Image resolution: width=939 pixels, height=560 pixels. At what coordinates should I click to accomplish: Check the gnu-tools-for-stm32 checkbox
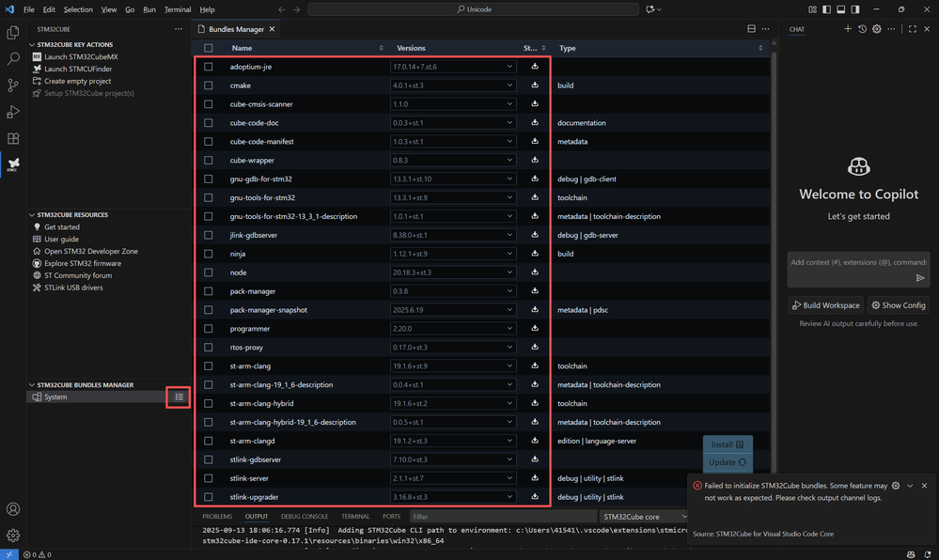[209, 197]
